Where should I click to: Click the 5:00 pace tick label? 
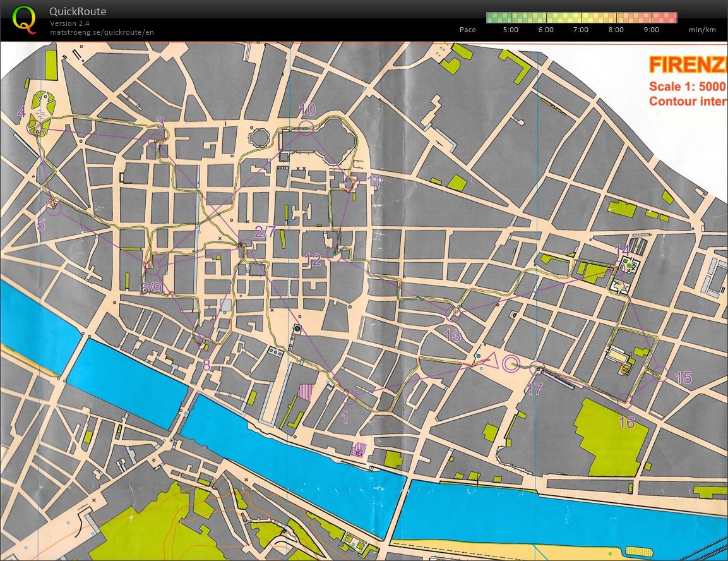tap(510, 30)
